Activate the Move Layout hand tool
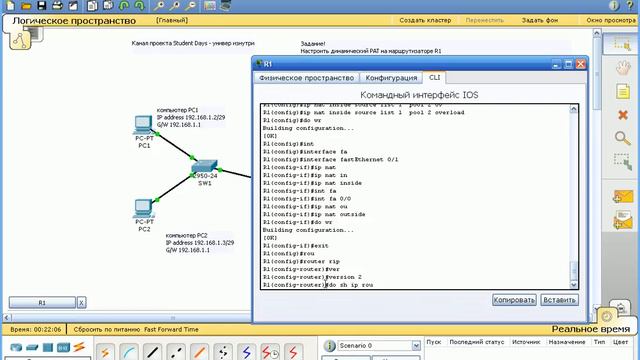Image resolution: width=640 pixels, height=360 pixels. point(623,68)
